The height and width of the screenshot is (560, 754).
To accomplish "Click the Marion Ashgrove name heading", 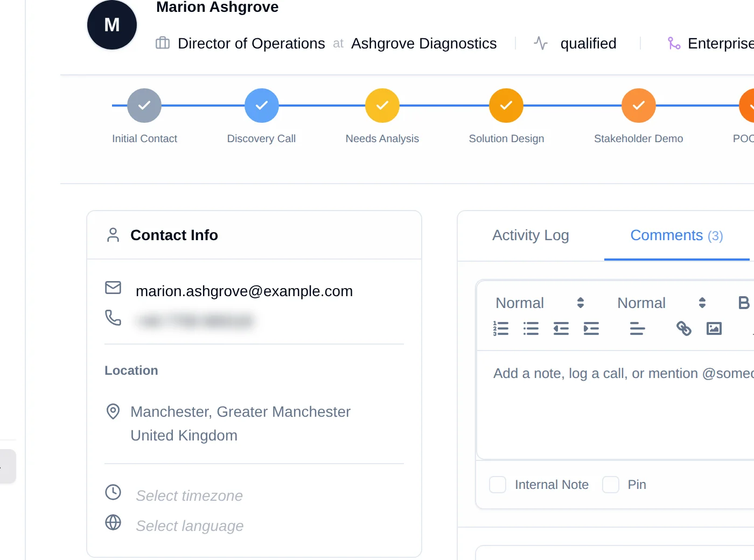I will point(217,7).
